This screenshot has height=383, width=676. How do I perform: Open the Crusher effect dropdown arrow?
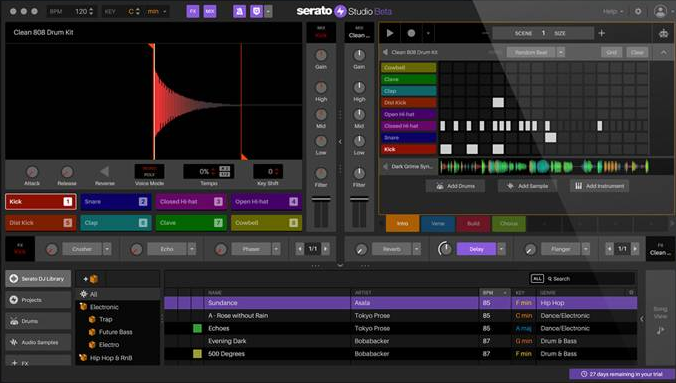coord(107,249)
